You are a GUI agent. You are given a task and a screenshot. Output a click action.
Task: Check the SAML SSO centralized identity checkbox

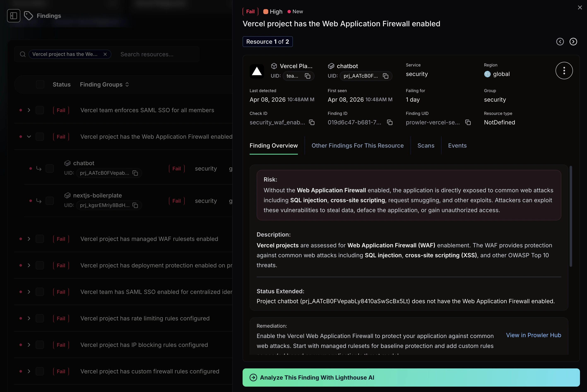[x=40, y=292]
